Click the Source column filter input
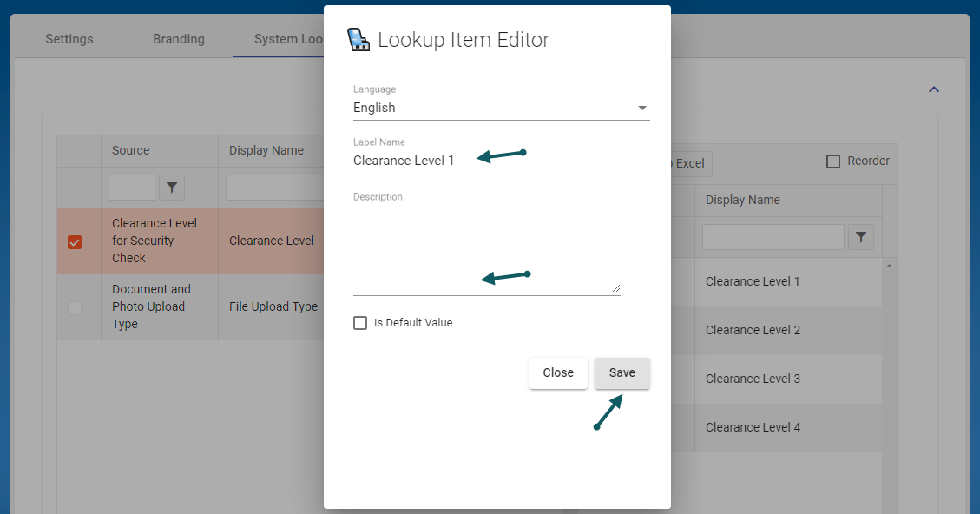The height and width of the screenshot is (514, 980). (132, 188)
